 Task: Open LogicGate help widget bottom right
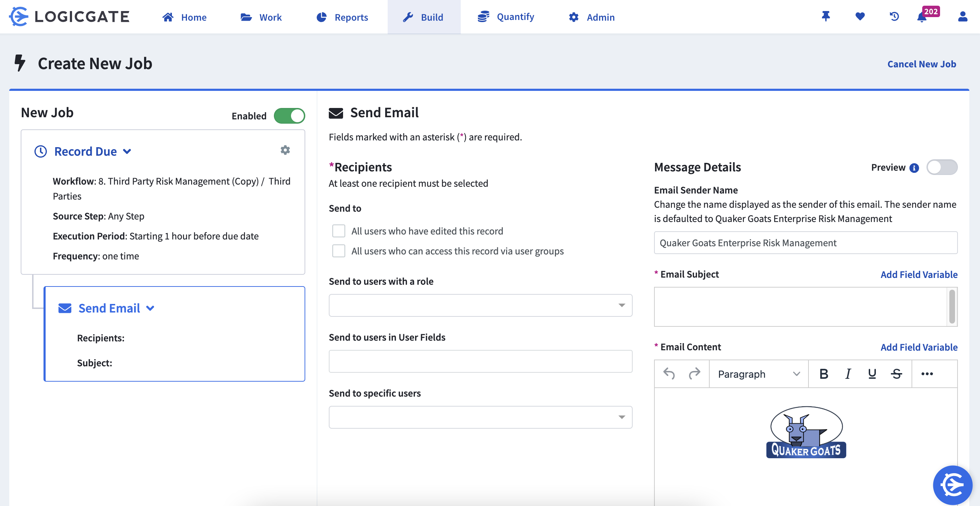pyautogui.click(x=952, y=485)
